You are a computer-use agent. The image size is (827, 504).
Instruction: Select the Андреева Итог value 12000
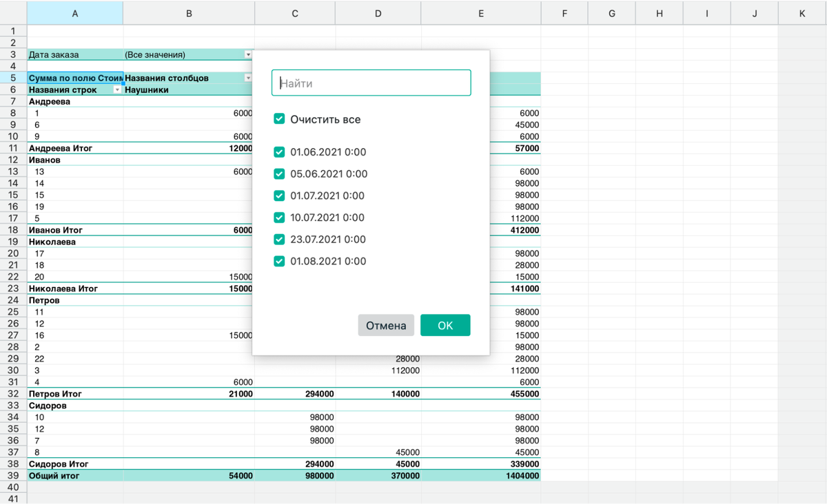tap(189, 148)
